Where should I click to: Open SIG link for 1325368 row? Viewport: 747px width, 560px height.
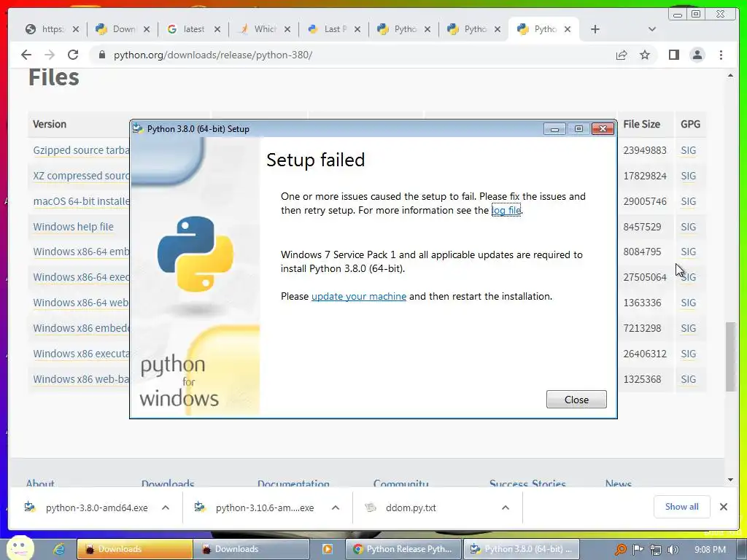coord(689,379)
